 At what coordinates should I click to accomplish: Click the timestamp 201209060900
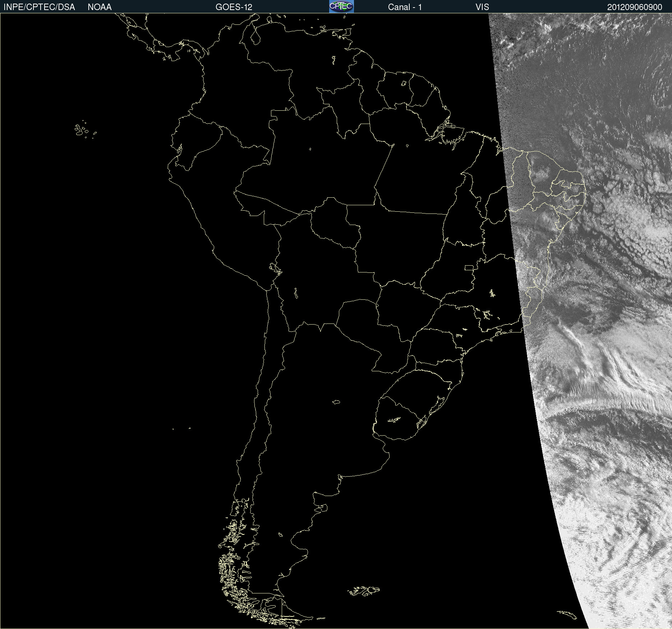[635, 7]
